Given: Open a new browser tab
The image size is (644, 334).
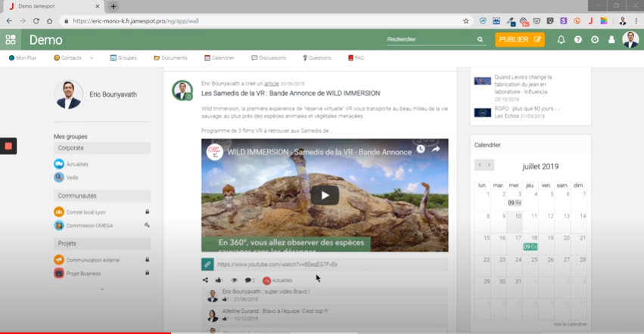Looking at the screenshot, I should click(114, 6).
